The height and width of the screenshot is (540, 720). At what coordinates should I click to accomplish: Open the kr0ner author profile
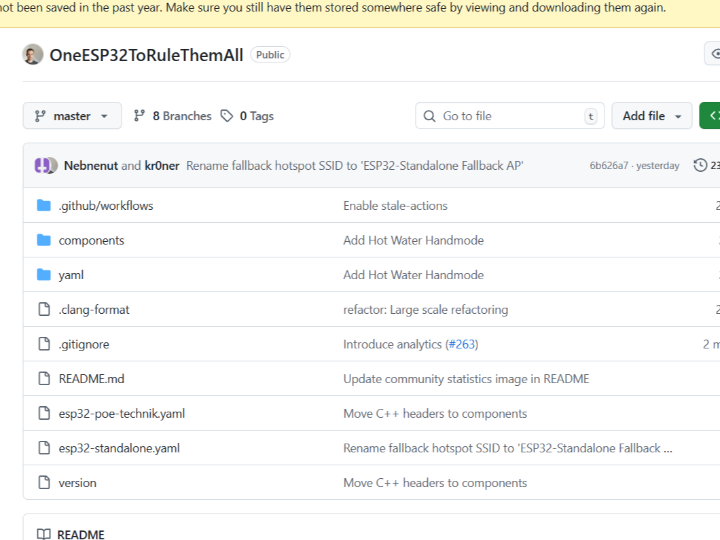click(x=162, y=166)
